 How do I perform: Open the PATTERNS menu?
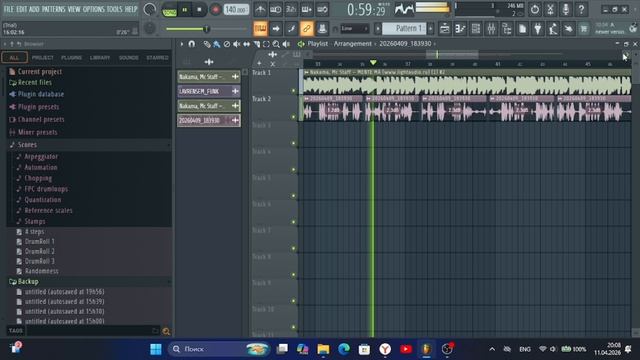pyautogui.click(x=53, y=9)
